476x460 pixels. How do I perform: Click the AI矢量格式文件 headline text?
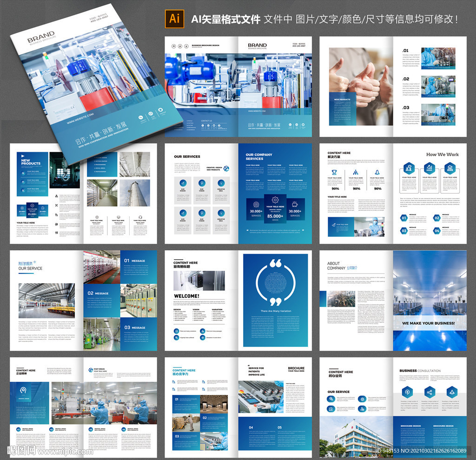pyautogui.click(x=225, y=20)
